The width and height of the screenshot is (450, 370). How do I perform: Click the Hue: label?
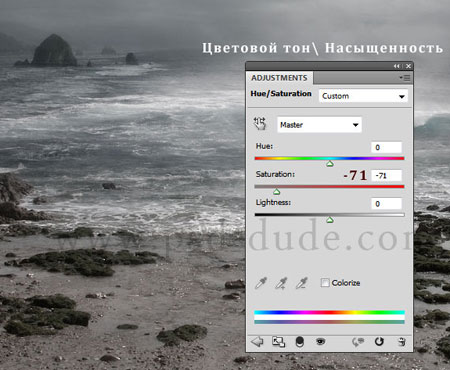(x=264, y=146)
